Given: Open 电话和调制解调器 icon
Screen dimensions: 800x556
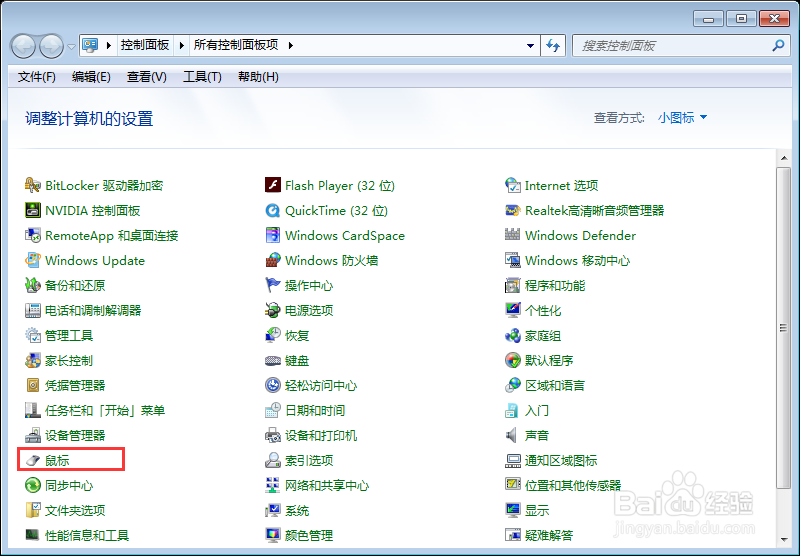Looking at the screenshot, I should (33, 310).
